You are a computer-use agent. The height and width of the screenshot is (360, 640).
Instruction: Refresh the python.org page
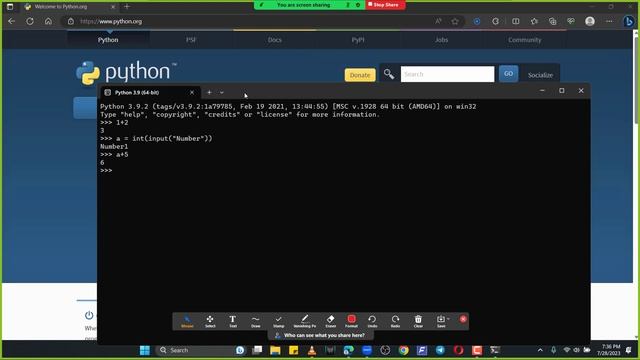click(x=30, y=21)
